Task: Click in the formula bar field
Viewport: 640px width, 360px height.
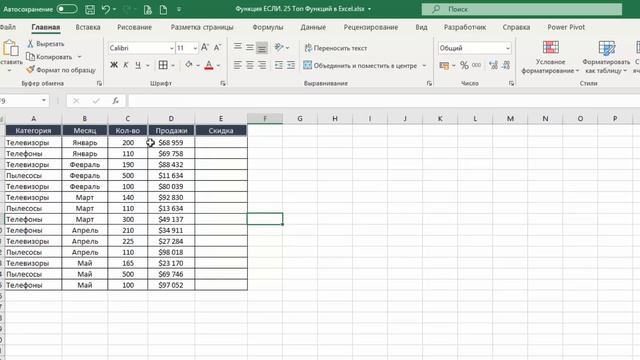Action: 384,100
